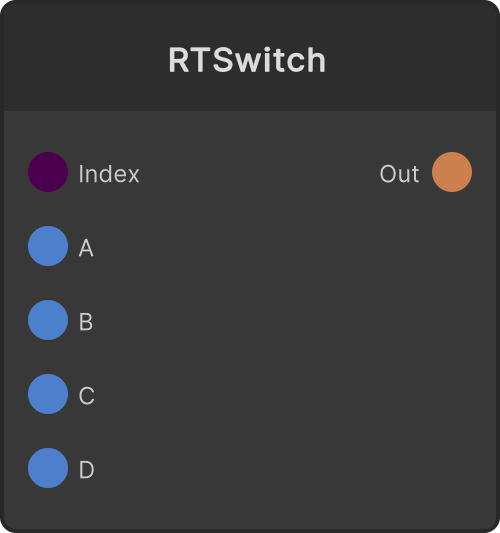Select the letter D input label
The width and height of the screenshot is (500, 533).
[86, 470]
